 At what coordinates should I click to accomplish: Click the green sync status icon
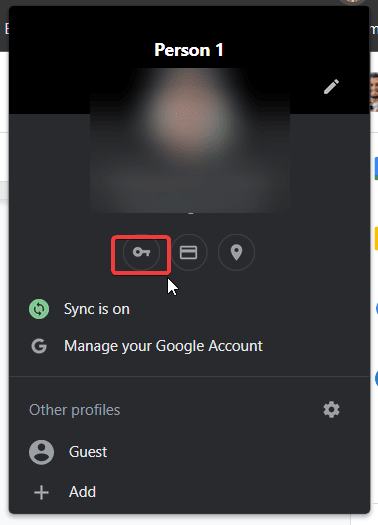tap(39, 309)
